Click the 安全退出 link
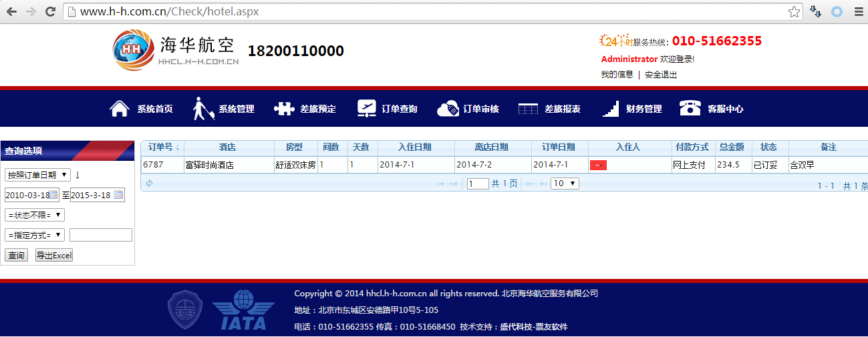Viewport: 868px width, 337px height. (661, 75)
